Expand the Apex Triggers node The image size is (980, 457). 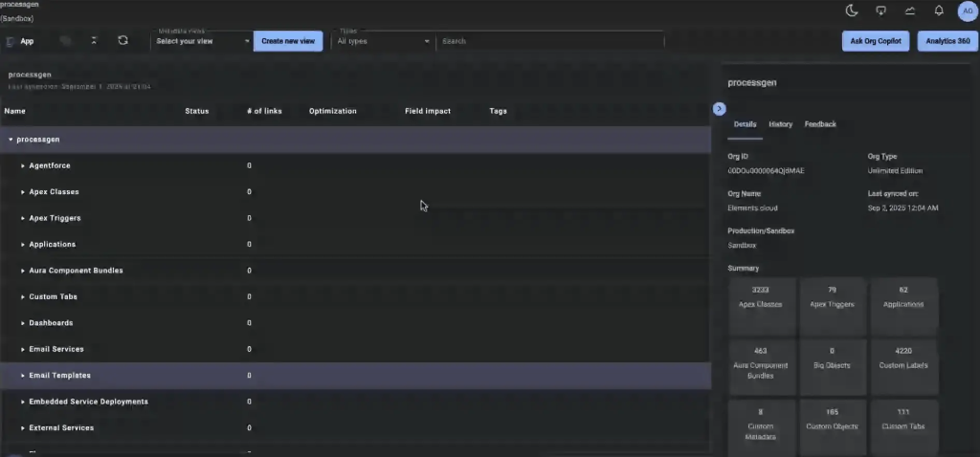tap(23, 219)
